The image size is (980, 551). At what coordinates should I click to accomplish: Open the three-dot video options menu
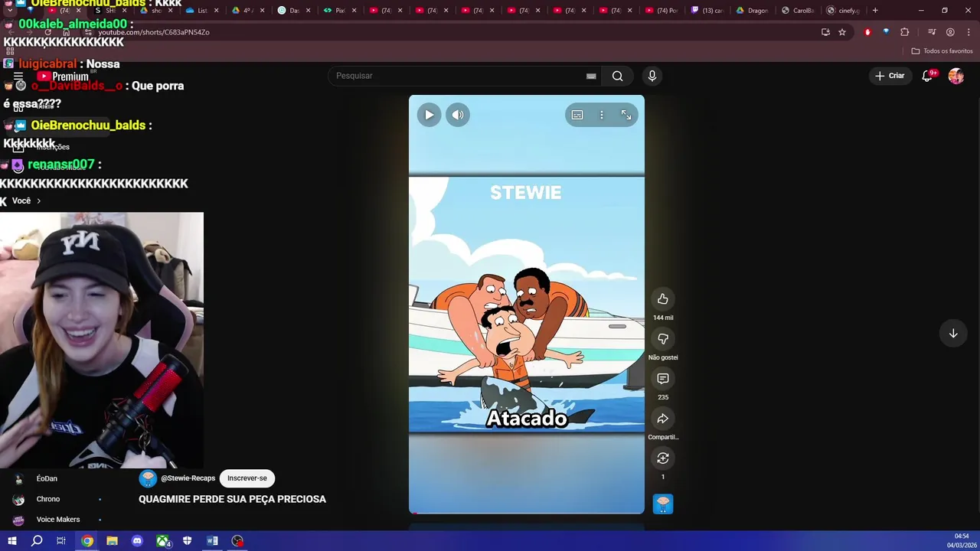click(602, 115)
